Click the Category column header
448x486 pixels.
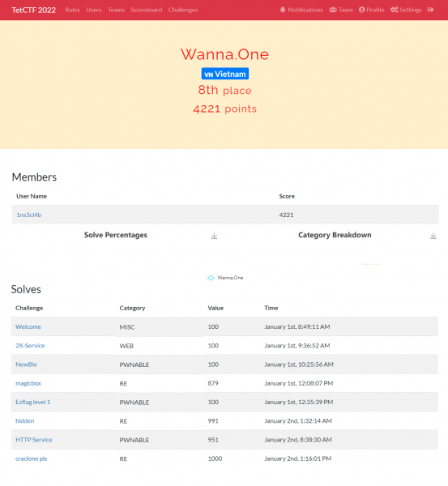[132, 308]
